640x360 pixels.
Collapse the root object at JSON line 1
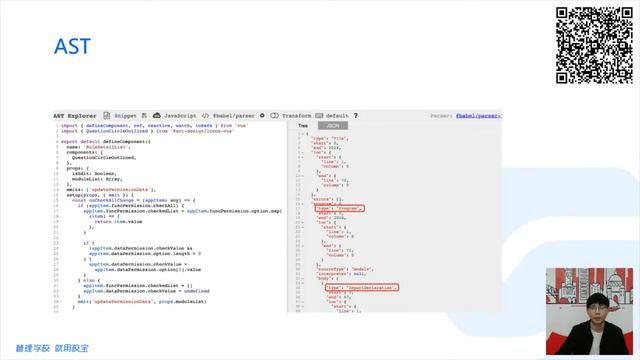pyautogui.click(x=303, y=134)
